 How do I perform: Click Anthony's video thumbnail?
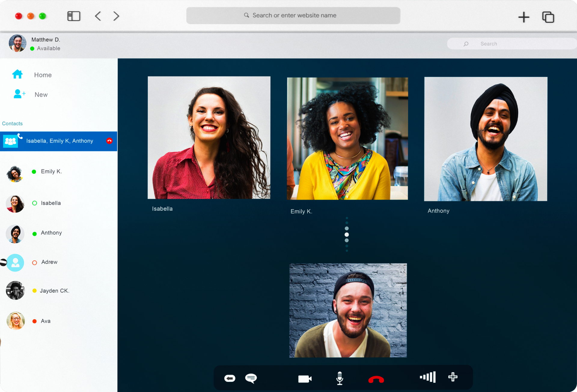pos(486,139)
